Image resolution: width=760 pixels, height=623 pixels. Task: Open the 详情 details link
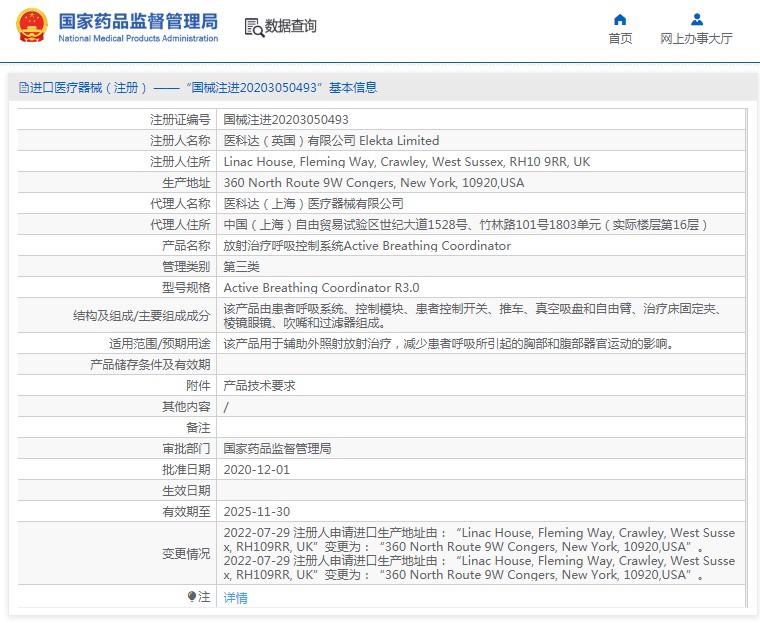(x=235, y=598)
